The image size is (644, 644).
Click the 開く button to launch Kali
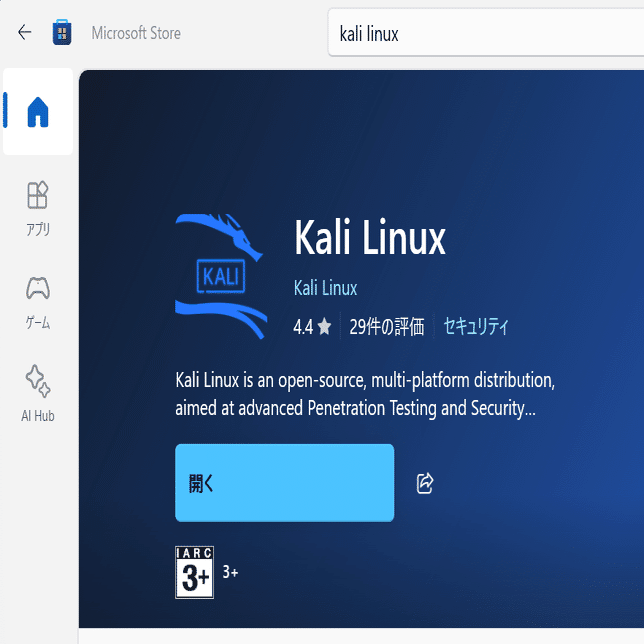(285, 483)
